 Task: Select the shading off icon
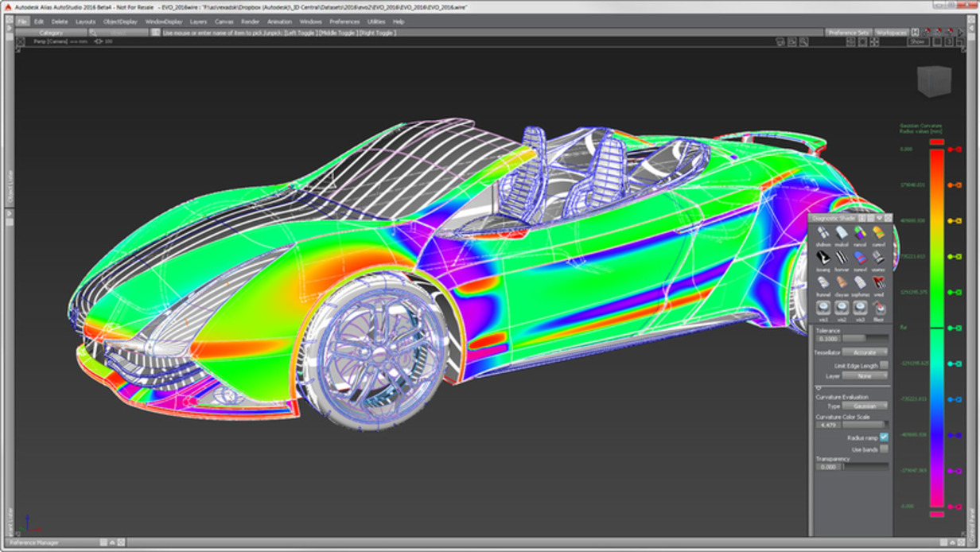pos(823,232)
